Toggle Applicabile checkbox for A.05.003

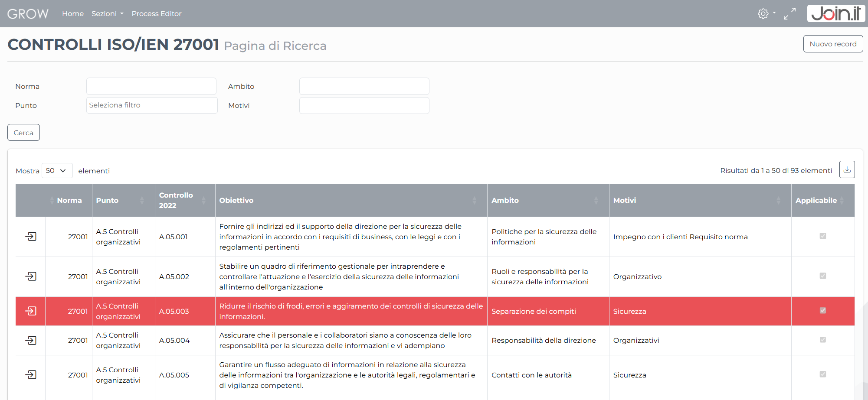822,311
